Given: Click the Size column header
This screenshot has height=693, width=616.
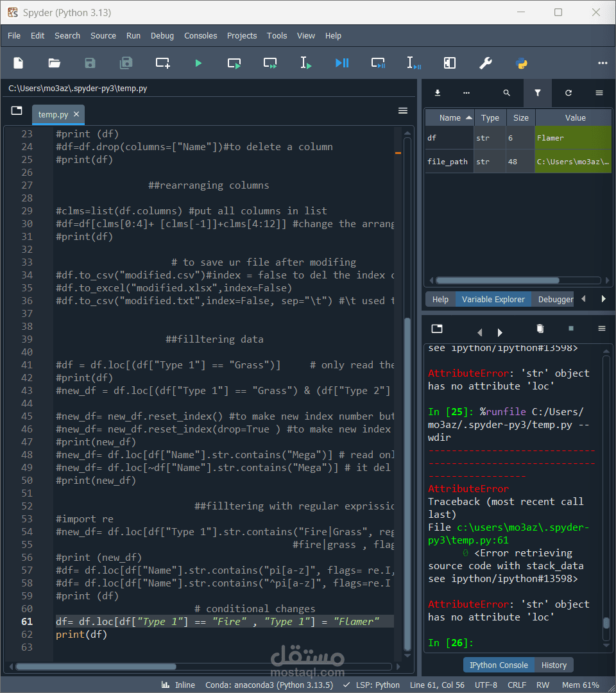Looking at the screenshot, I should click(520, 118).
